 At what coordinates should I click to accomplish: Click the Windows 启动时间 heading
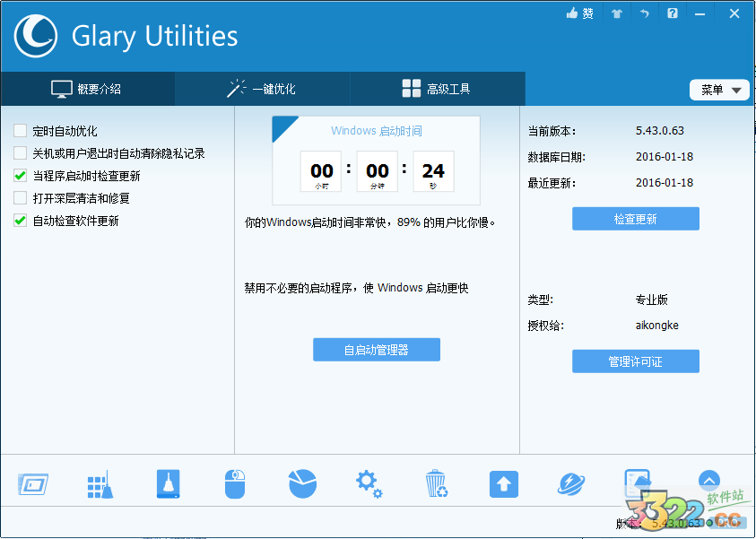pyautogui.click(x=377, y=131)
